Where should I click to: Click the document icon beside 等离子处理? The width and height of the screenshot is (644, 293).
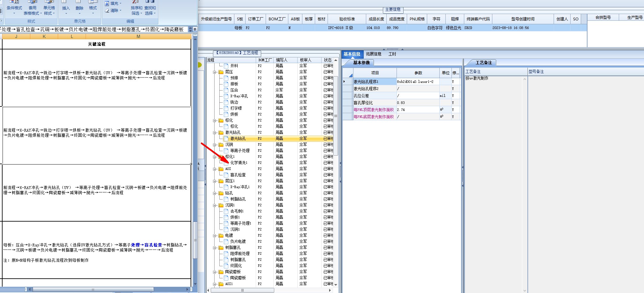coord(226,150)
